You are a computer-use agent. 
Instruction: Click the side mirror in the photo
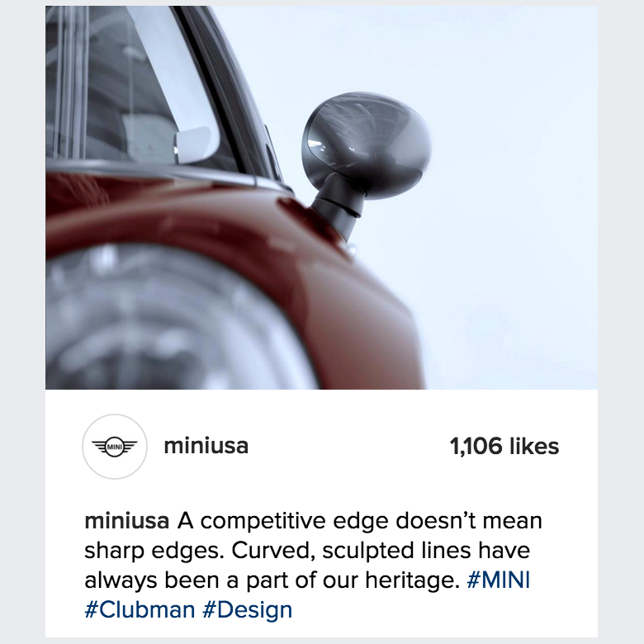[366, 160]
